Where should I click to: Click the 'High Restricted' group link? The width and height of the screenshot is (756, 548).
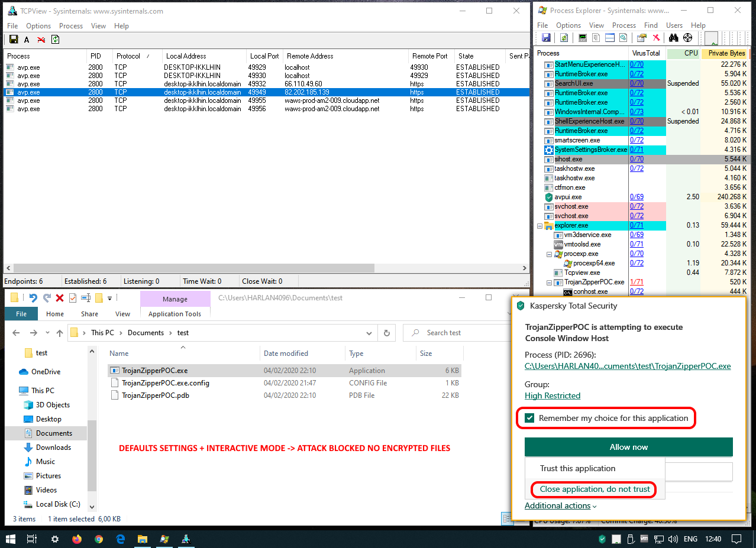[552, 395]
